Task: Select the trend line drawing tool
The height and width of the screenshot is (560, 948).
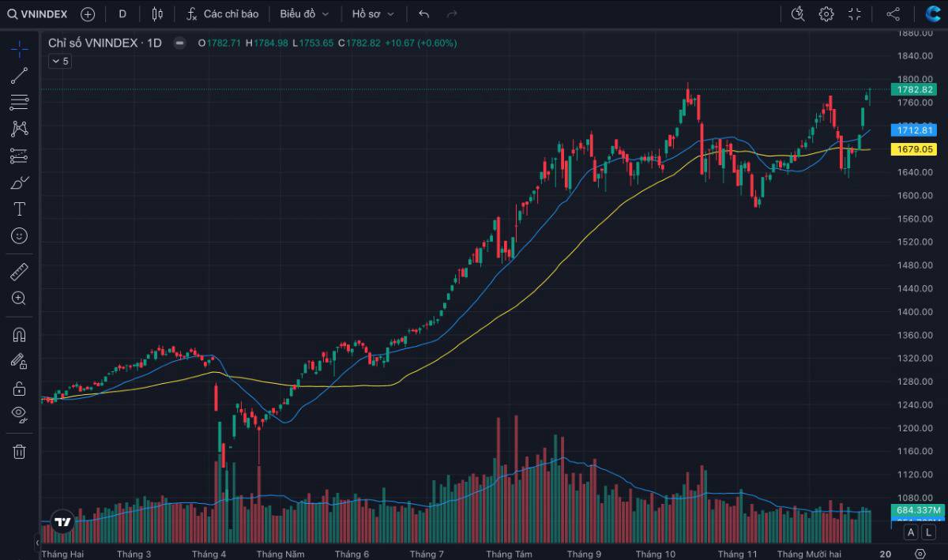Action: pyautogui.click(x=20, y=76)
